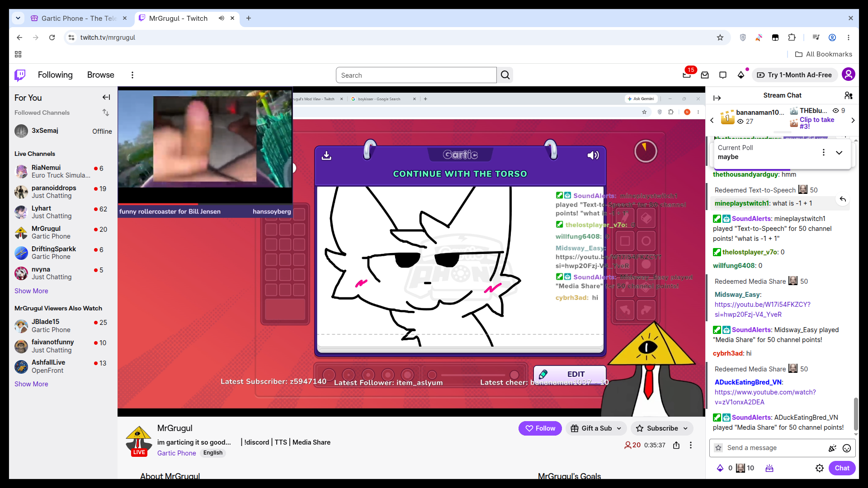Image resolution: width=868 pixels, height=488 pixels.
Task: Open the browser media controls icon
Action: 816,38
